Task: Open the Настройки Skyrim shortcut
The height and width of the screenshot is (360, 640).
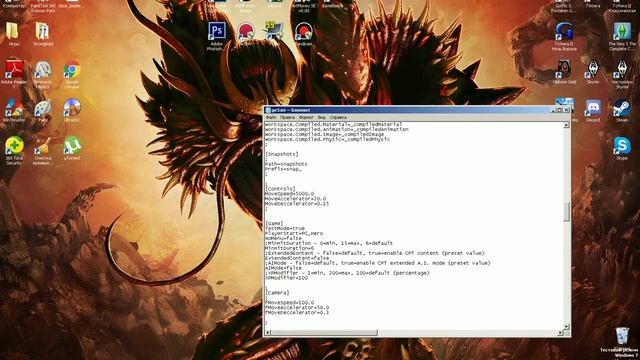Action: (622, 75)
